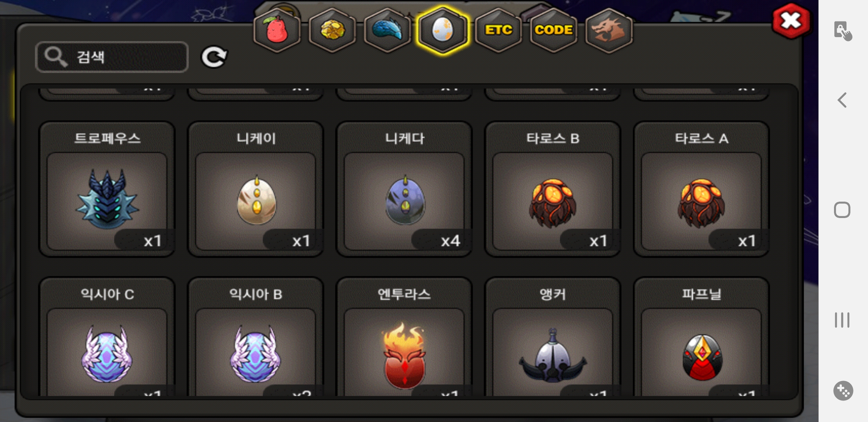Select the 트로페우스 spiky blue egg
The width and height of the screenshot is (868, 422).
pos(107,189)
